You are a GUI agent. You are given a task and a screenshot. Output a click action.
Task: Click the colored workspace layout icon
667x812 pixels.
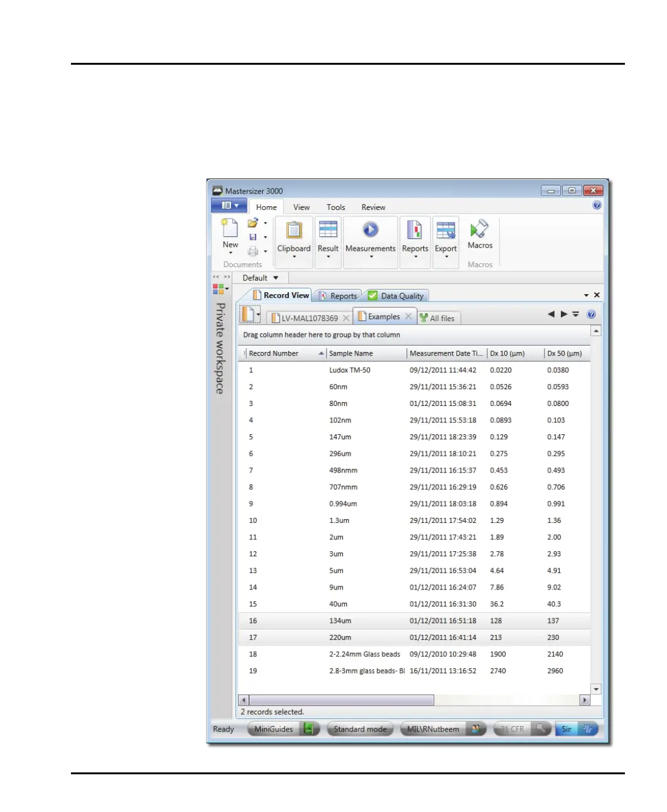(218, 289)
